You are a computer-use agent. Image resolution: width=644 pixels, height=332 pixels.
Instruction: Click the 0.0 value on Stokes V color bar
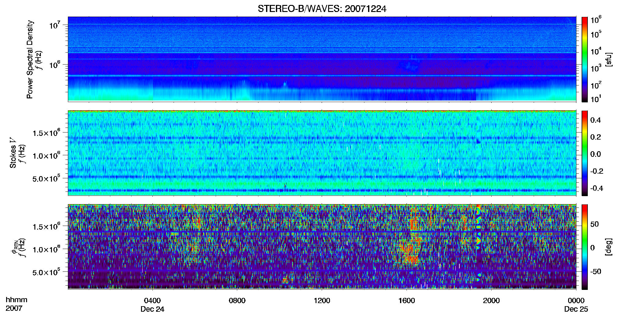(x=595, y=154)
